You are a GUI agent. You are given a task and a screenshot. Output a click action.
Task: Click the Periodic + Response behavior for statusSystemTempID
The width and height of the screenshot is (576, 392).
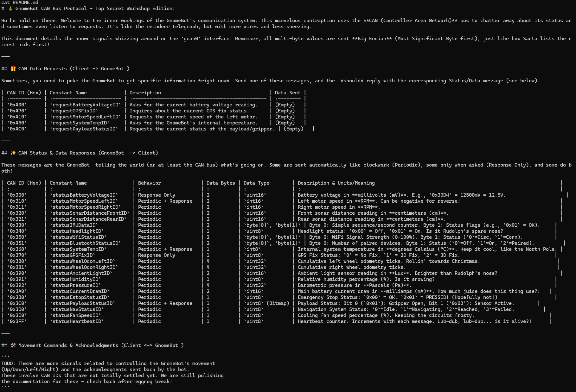pyautogui.click(x=165, y=249)
